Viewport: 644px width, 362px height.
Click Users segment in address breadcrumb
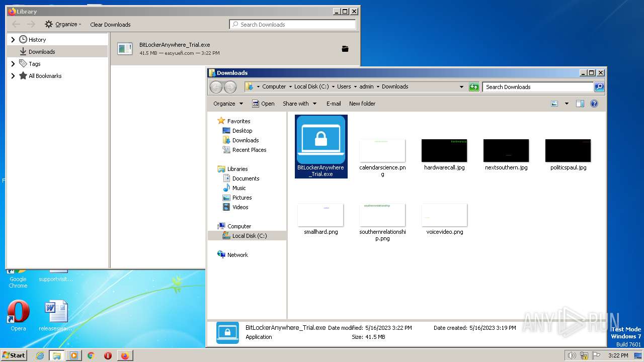click(x=344, y=86)
